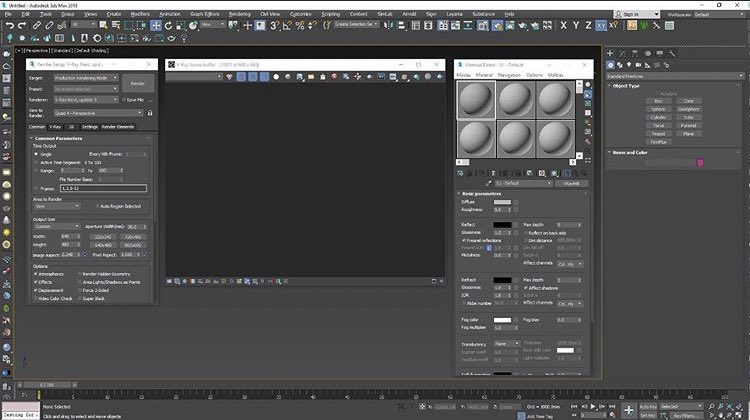Click the Diffuse color swatch

click(502, 202)
